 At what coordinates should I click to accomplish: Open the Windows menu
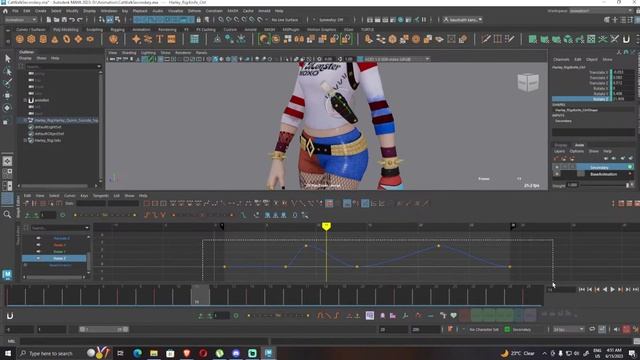point(109,11)
